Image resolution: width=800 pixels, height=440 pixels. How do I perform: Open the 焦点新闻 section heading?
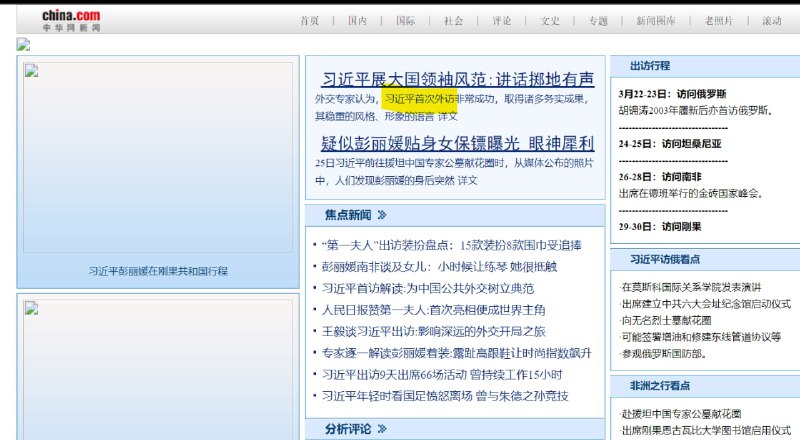tap(348, 215)
